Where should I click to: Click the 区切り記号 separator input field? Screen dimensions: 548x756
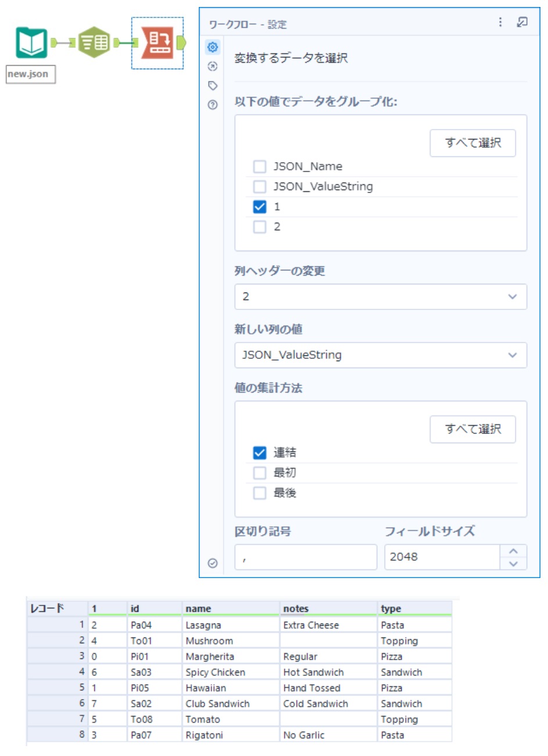click(x=306, y=557)
